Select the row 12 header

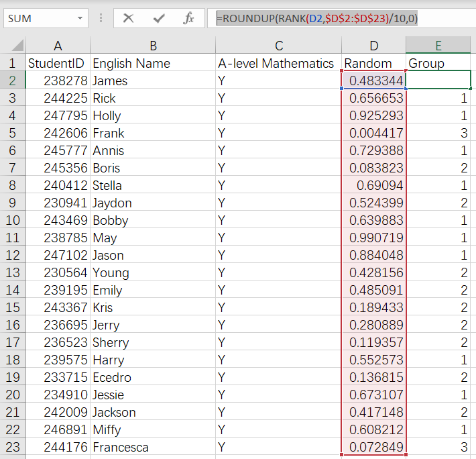point(11,256)
